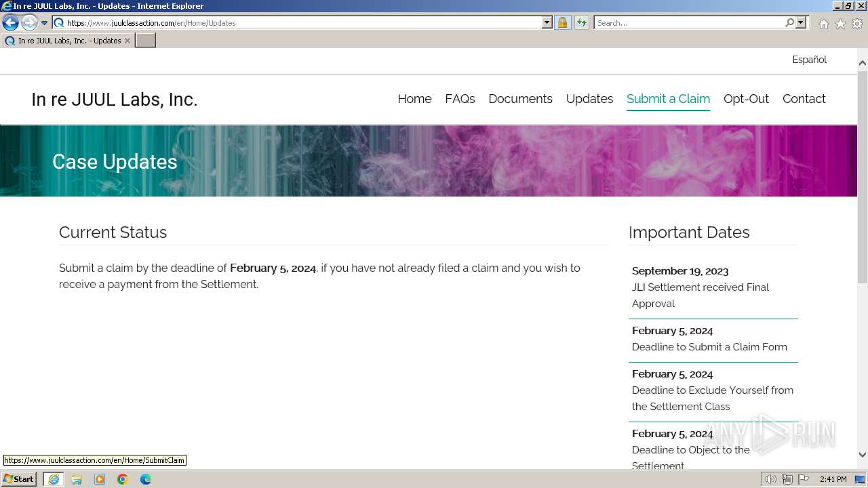868x488 pixels.
Task: Click the page scrollbar up arrow
Action: (x=863, y=63)
